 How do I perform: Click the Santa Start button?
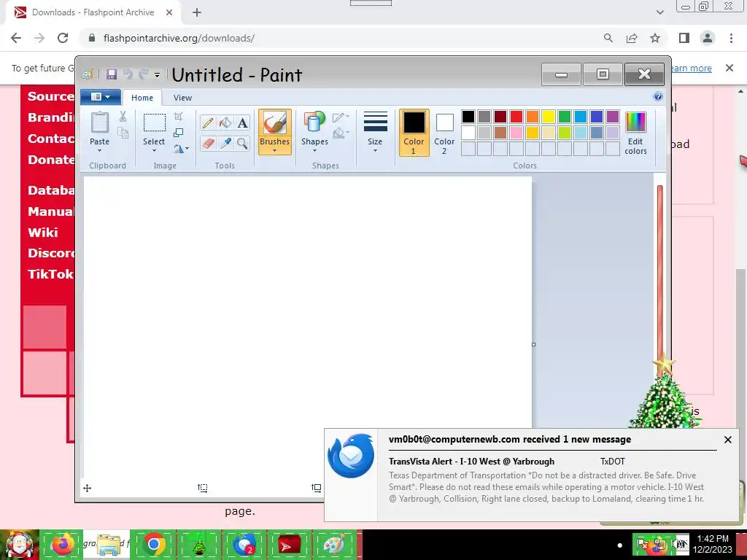point(19,545)
